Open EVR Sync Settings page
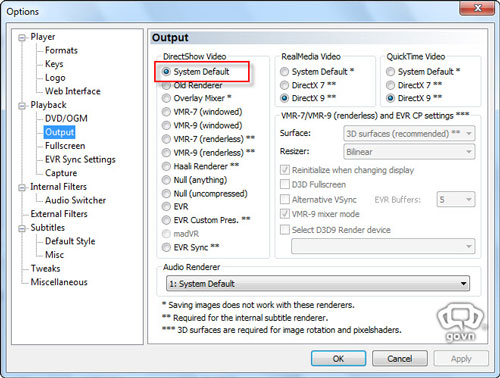500x378 pixels. [80, 159]
